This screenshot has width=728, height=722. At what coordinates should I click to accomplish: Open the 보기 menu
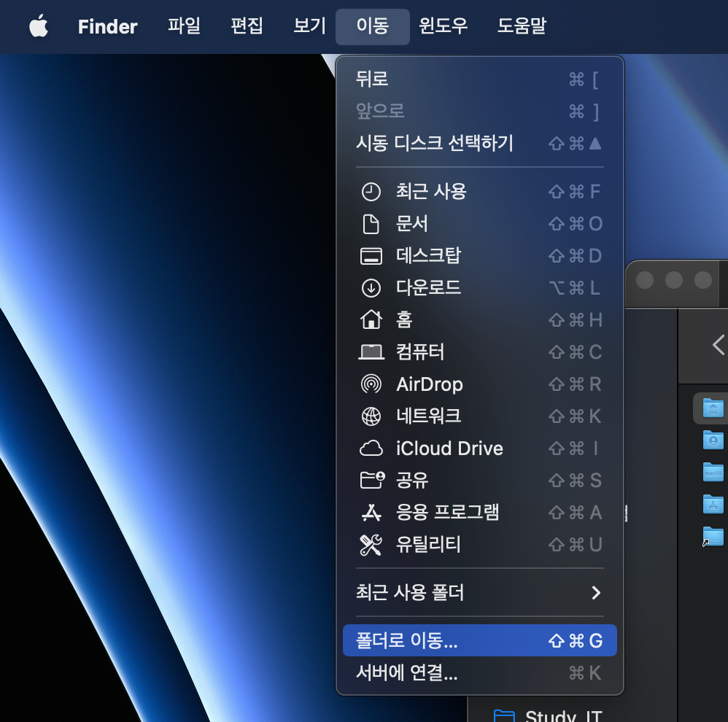click(310, 26)
